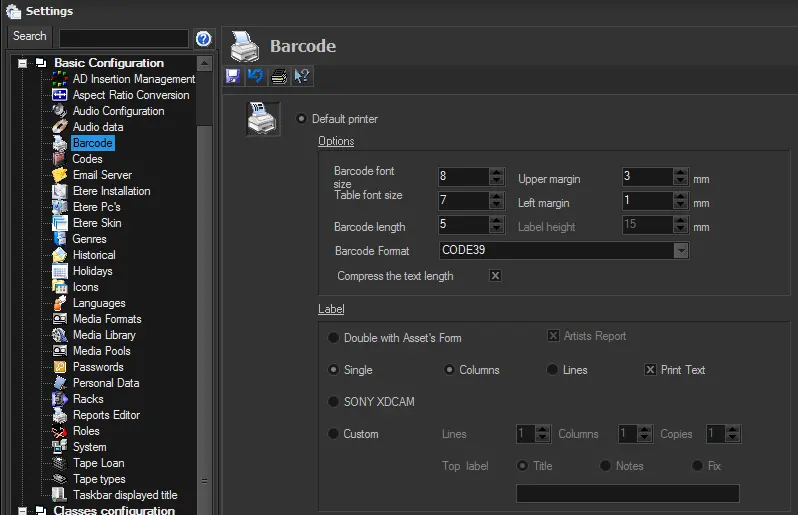Screen dimensions: 798x515
Task: Toggle the Compress the text length checkbox
Action: pos(495,276)
